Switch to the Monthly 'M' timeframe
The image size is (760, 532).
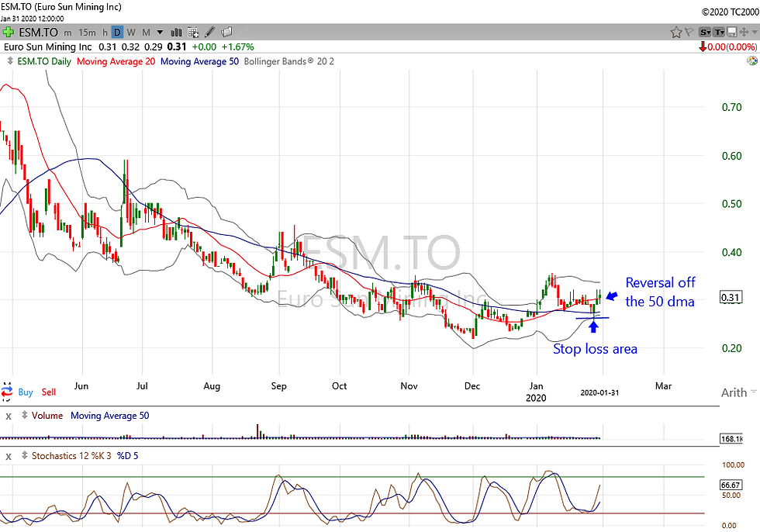pos(146,33)
